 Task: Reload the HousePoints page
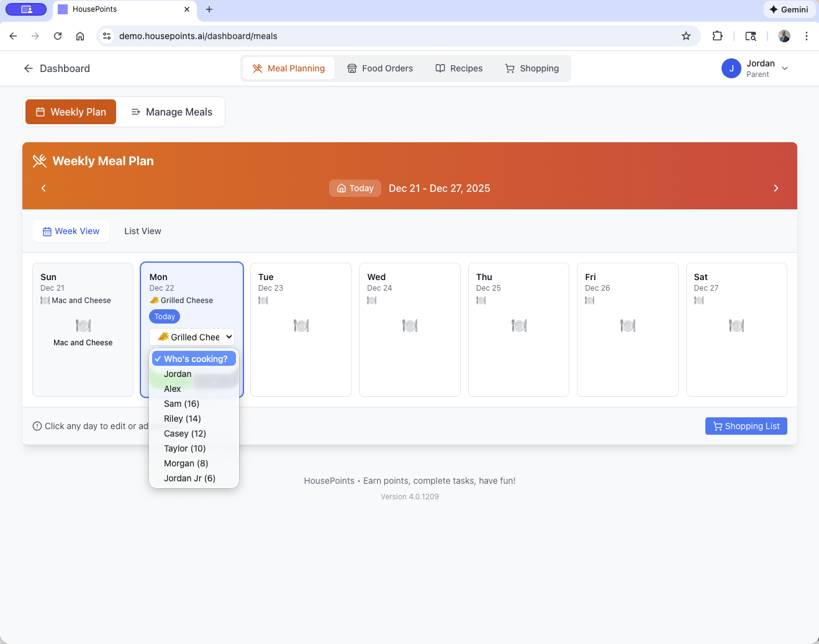pyautogui.click(x=58, y=36)
